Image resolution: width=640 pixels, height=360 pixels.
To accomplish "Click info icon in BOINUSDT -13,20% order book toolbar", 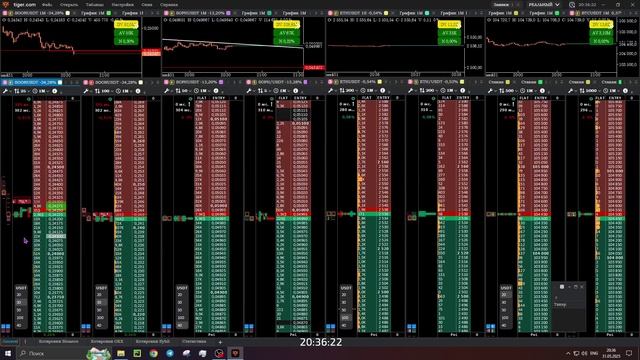I will [x=216, y=91].
